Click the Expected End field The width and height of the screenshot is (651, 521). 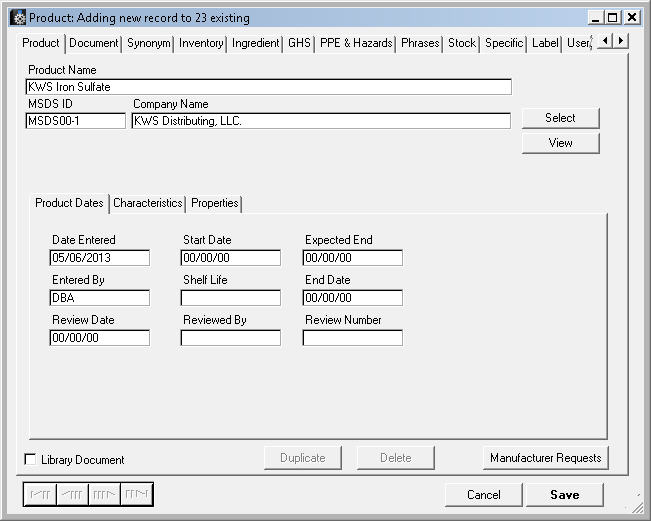(352, 258)
